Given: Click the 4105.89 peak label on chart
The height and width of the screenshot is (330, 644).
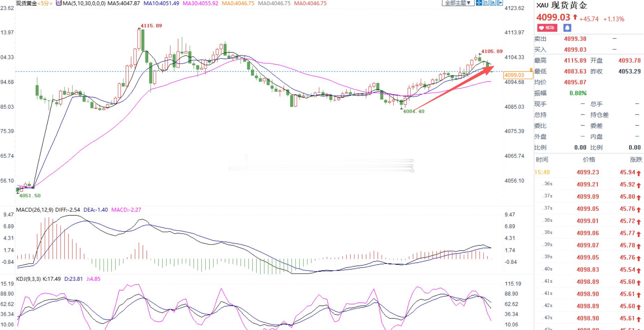Looking at the screenshot, I should (x=492, y=51).
